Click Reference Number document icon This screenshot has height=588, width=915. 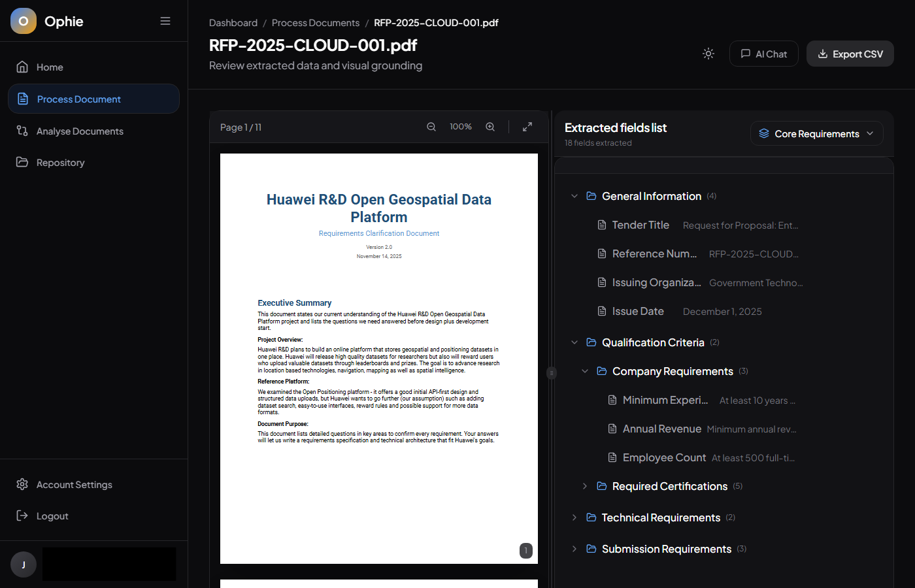point(602,253)
